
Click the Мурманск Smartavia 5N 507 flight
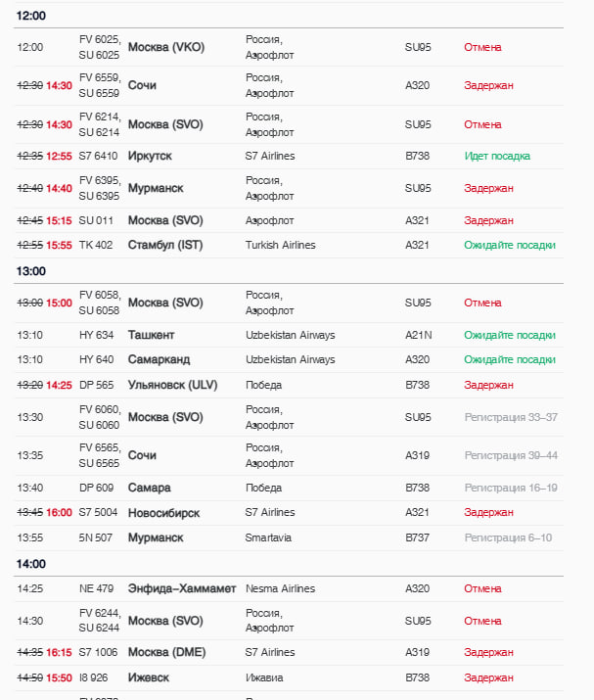289,537
